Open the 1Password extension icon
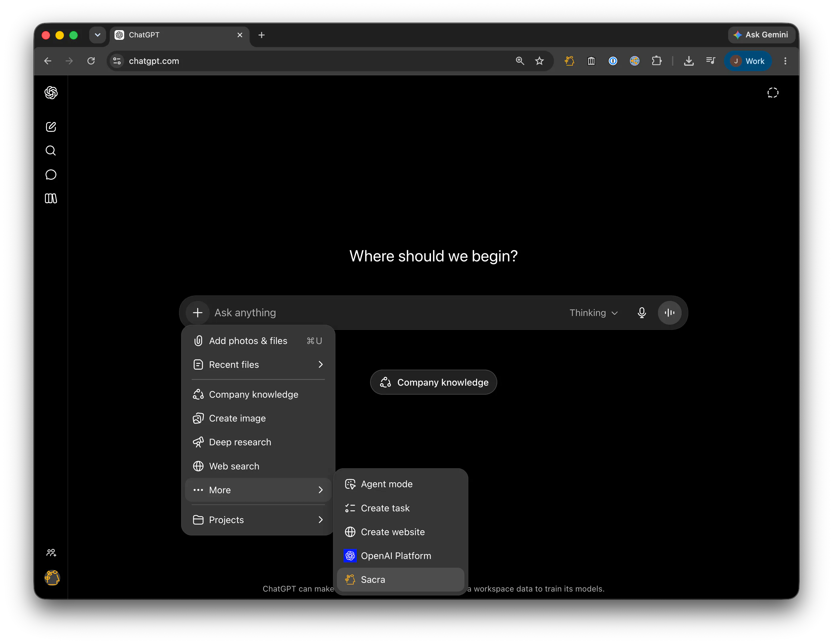The height and width of the screenshot is (644, 833). 613,61
